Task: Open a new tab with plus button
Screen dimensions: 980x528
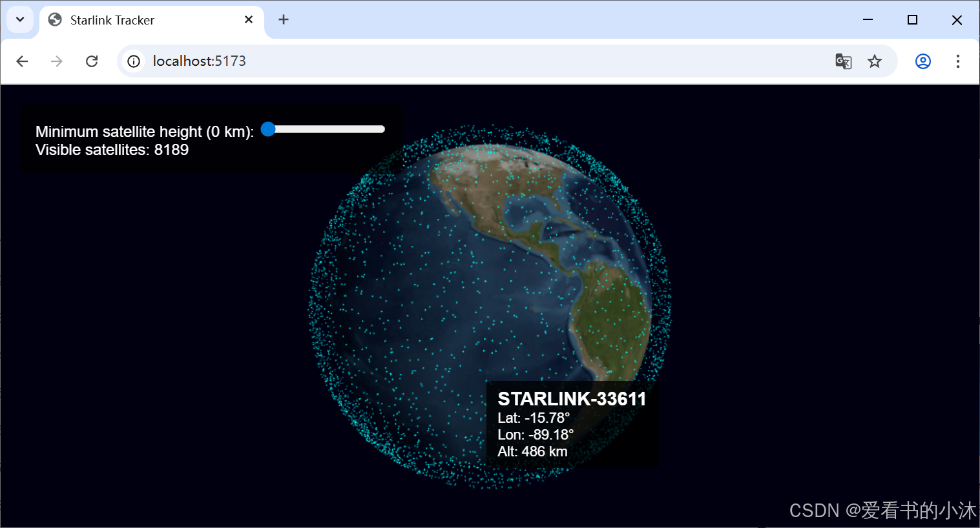Action: [x=284, y=20]
